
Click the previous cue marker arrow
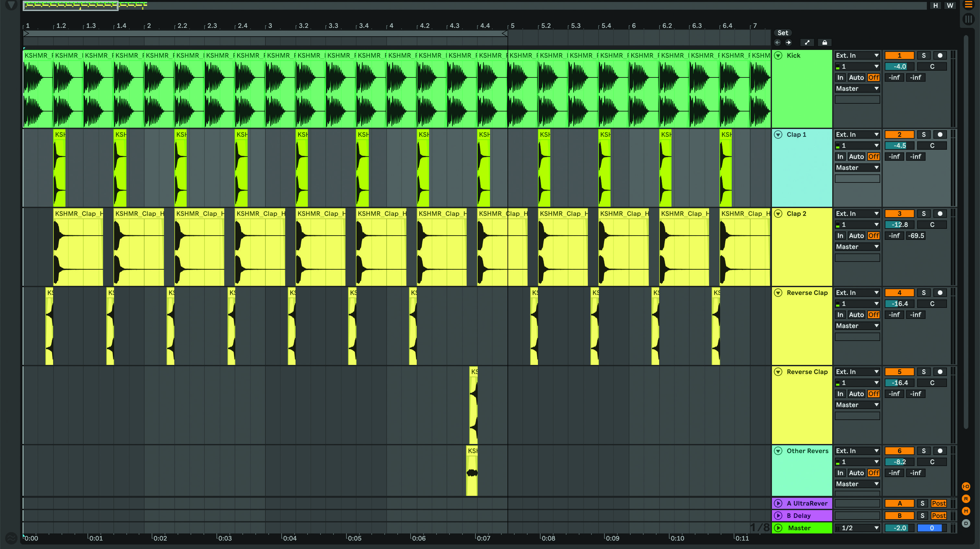[x=777, y=42]
